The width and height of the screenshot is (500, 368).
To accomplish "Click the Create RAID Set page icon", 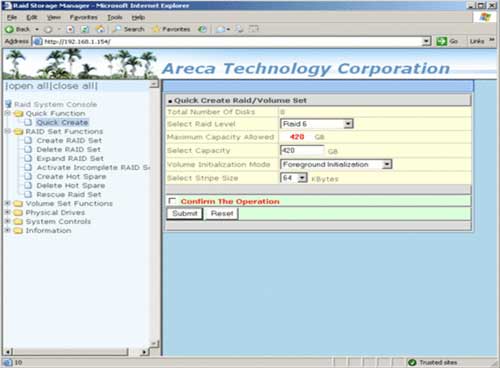I will click(28, 140).
